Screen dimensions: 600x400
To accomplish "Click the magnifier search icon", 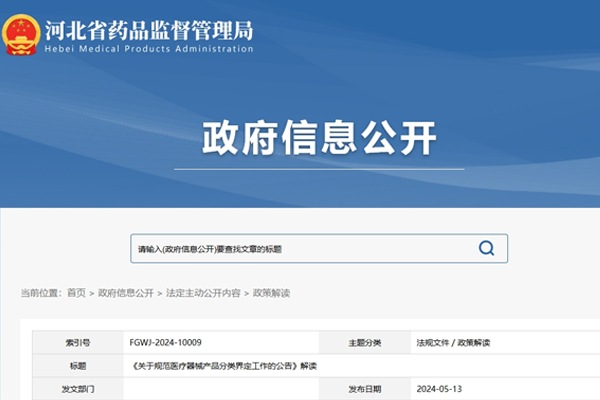I will tap(486, 249).
